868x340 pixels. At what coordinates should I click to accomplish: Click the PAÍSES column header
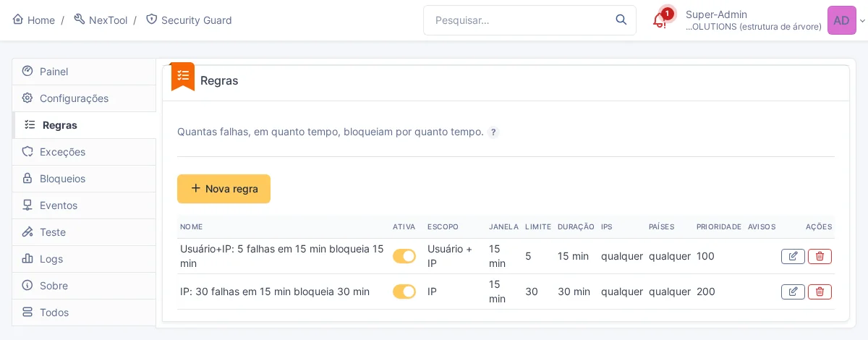coord(661,226)
